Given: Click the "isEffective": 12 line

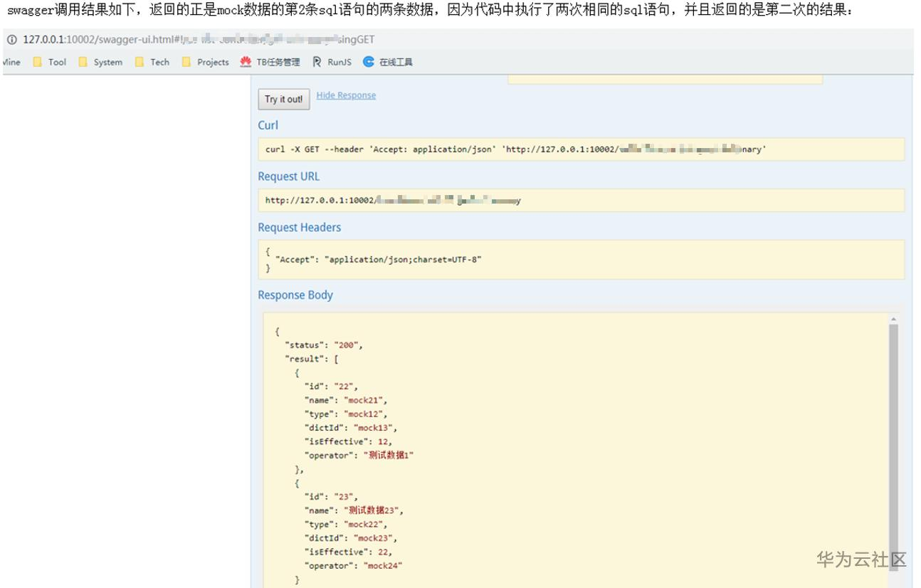Looking at the screenshot, I should coord(348,441).
